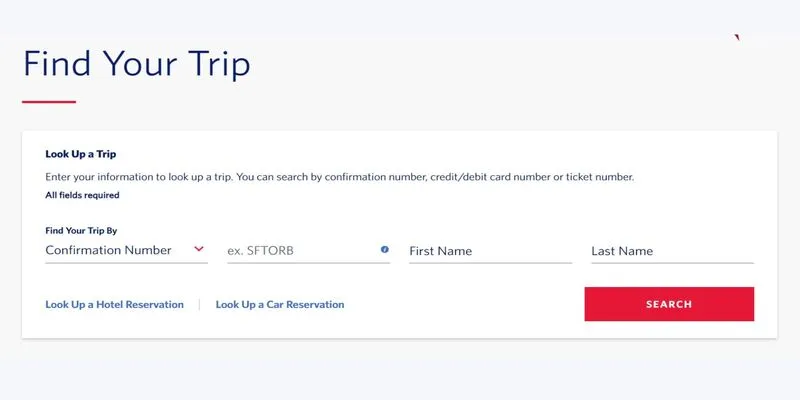Click the words ticket number in instructions

coord(599,178)
